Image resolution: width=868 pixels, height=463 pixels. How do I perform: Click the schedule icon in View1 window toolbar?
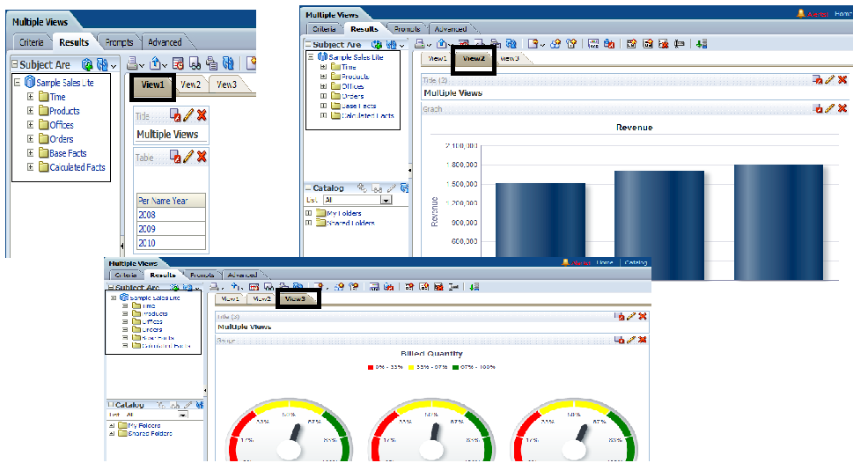pos(178,63)
